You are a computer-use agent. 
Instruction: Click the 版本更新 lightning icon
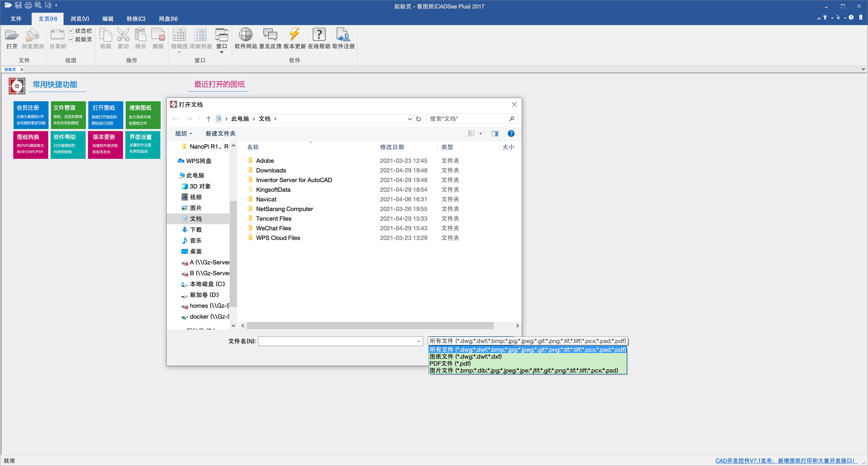(294, 35)
